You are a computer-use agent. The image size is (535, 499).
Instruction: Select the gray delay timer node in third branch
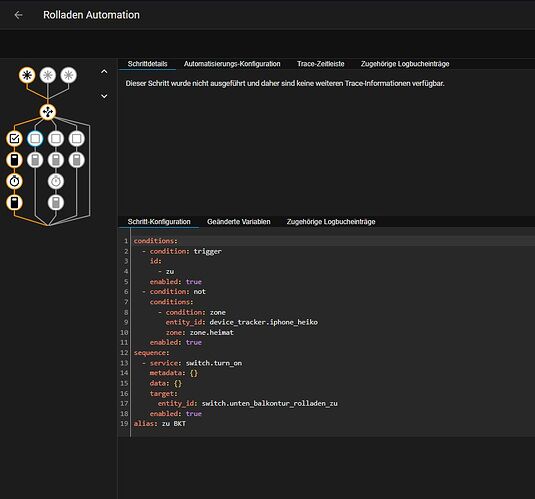point(56,181)
